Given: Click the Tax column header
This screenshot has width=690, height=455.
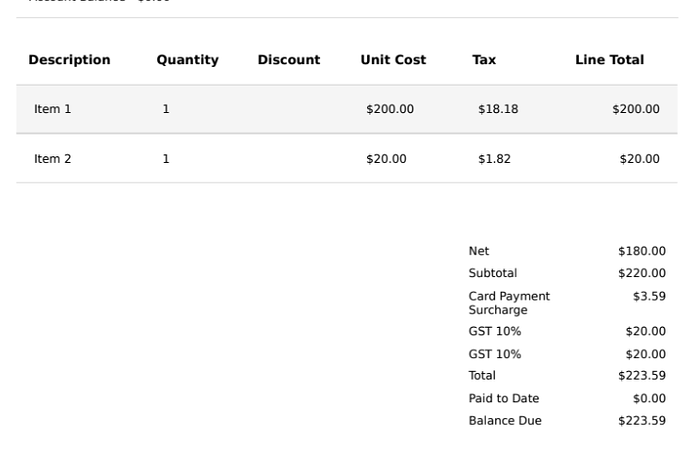Looking at the screenshot, I should coord(484,60).
